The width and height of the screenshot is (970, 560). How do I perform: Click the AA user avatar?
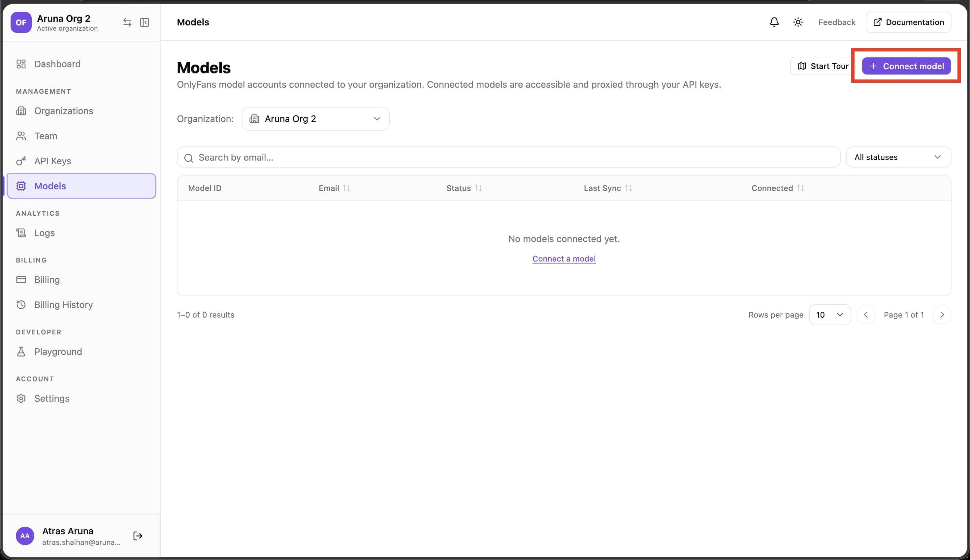tap(25, 536)
